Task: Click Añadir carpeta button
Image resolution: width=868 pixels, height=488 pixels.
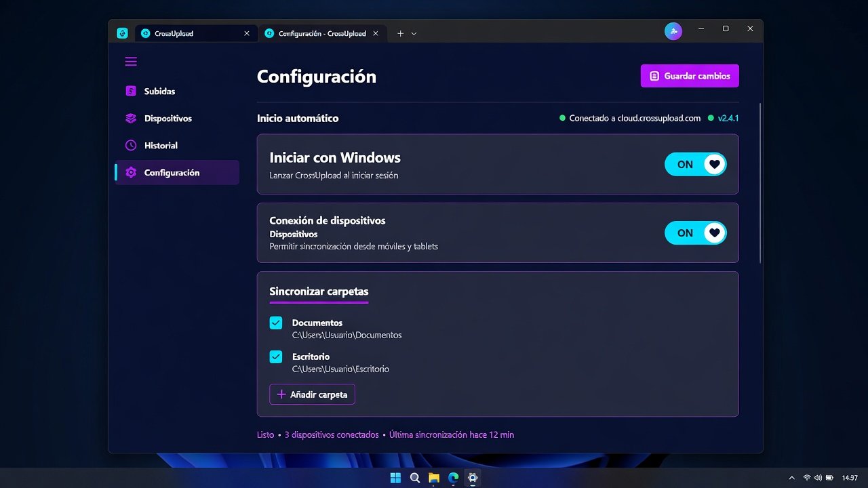Action: [x=312, y=394]
